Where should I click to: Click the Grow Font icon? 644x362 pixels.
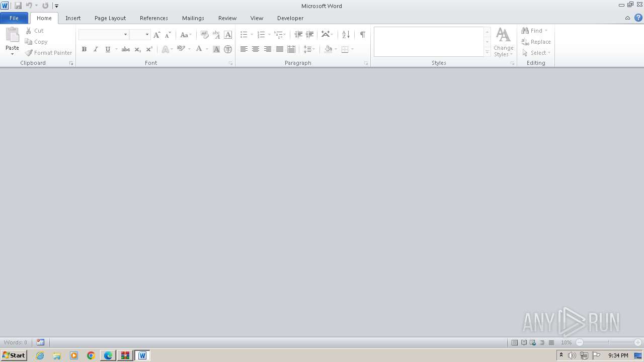[x=156, y=35]
